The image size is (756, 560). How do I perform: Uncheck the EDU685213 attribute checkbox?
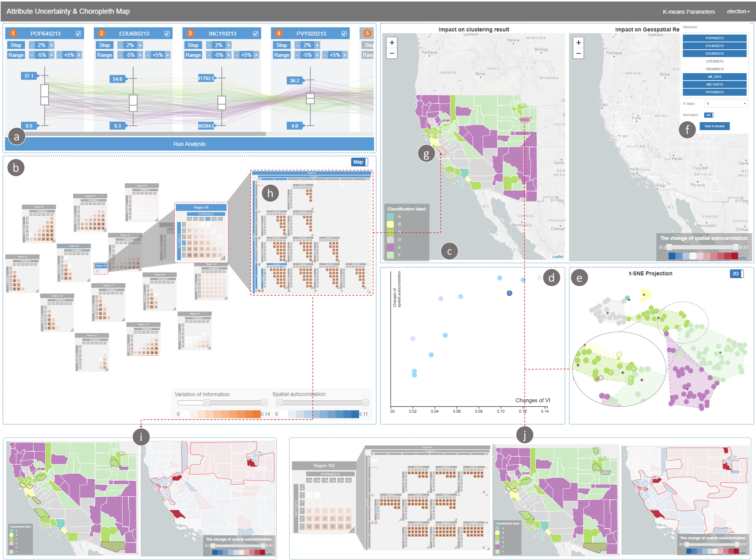[x=167, y=34]
